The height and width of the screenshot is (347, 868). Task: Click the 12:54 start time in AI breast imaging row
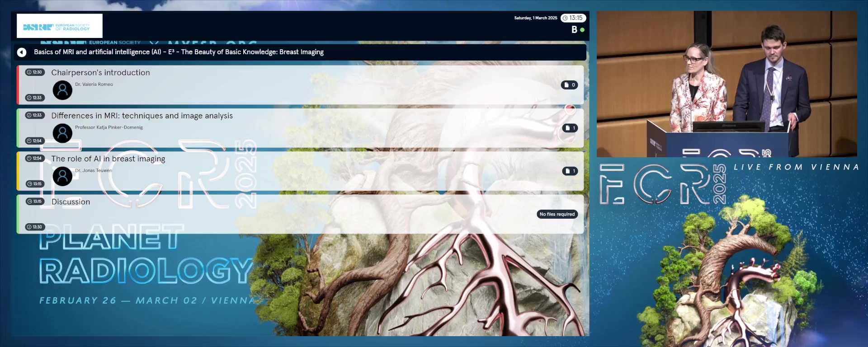[35, 158]
